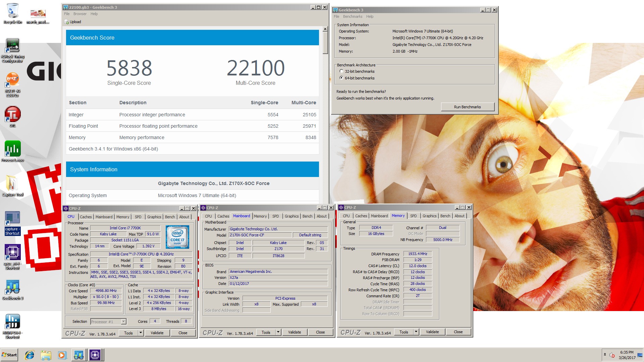Launch HWiNFO64 Shortcut on desktop

(12, 326)
